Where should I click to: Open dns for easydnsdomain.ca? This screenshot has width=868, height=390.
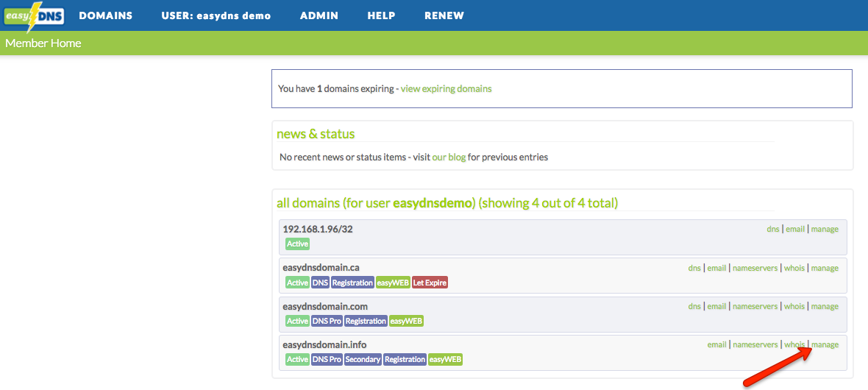coord(694,268)
